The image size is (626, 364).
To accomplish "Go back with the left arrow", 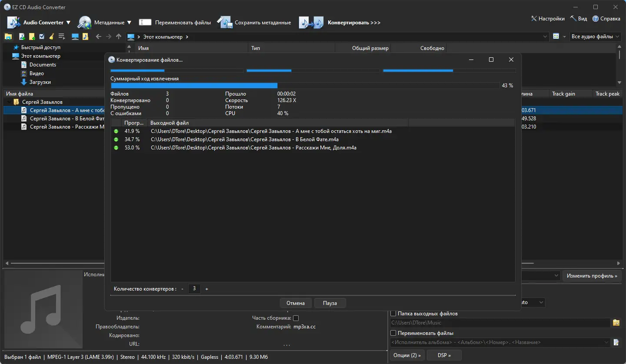I will (98, 36).
